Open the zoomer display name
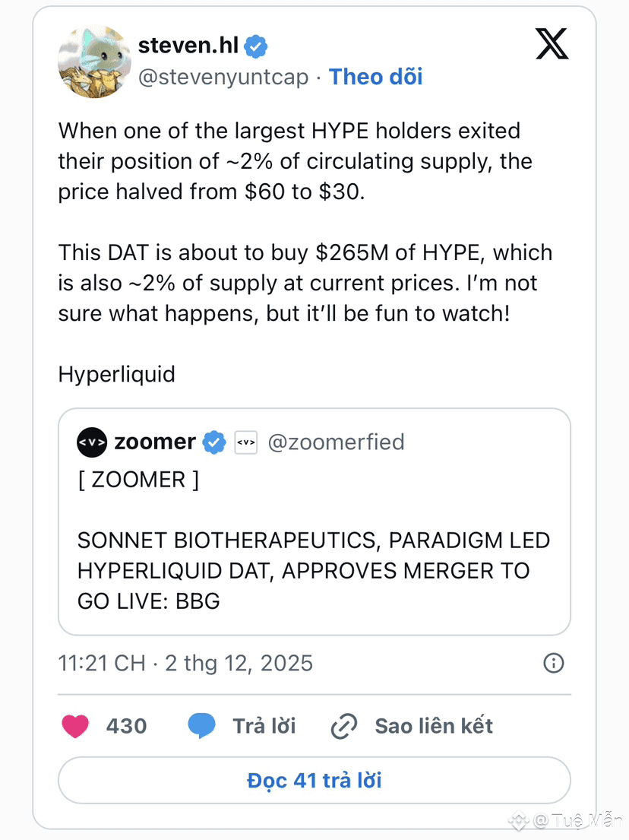The image size is (629, 840). (155, 442)
